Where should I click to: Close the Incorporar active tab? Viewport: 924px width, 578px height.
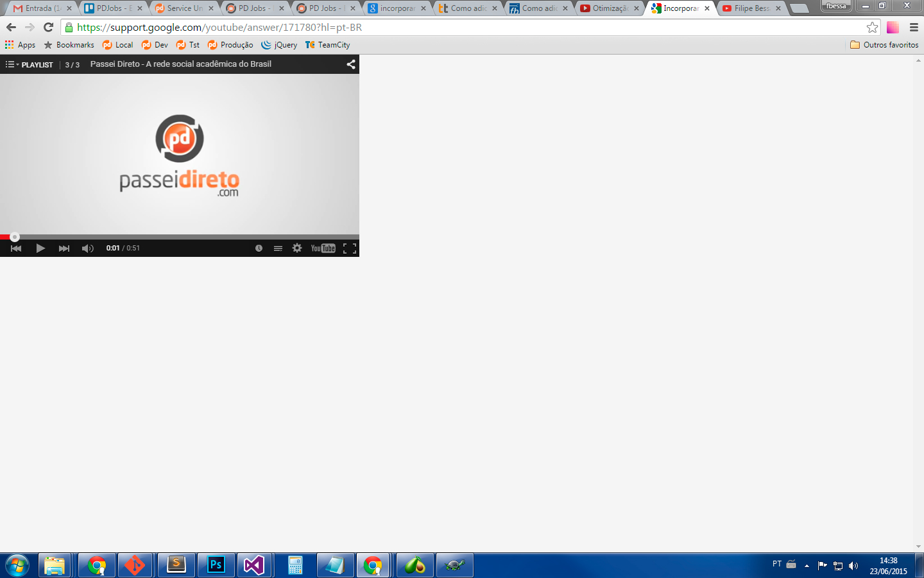coord(707,8)
